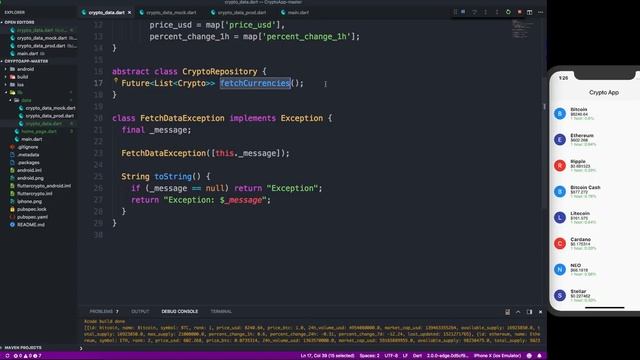
Task: Click the Ripple avatar in the simulator
Action: point(560,166)
